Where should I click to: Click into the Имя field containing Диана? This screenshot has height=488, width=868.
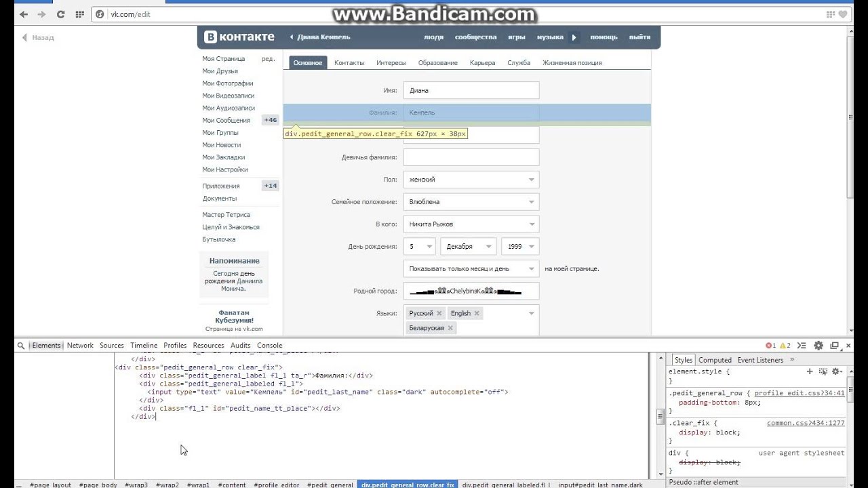[471, 90]
